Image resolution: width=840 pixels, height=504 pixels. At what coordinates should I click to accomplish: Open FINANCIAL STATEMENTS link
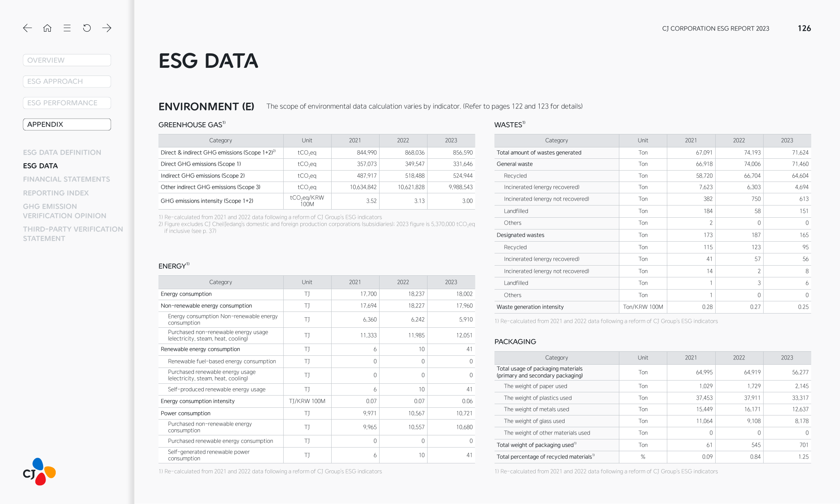tap(67, 179)
